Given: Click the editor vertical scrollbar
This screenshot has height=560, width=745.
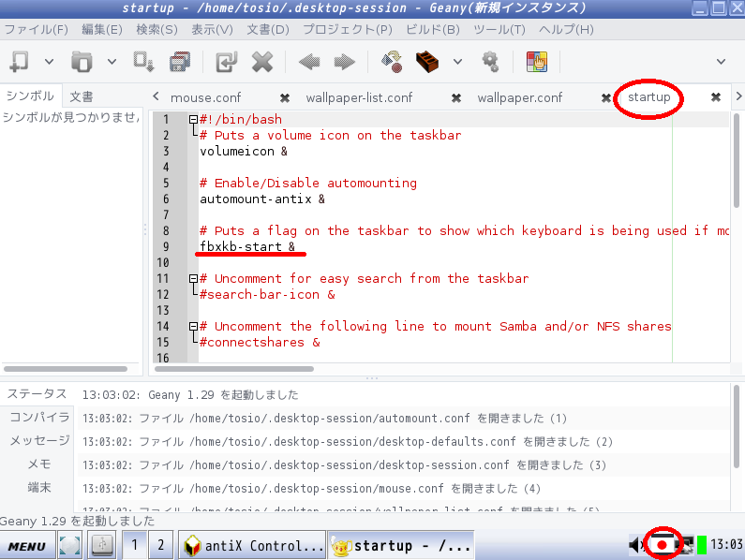Looking at the screenshot, I should tap(737, 160).
